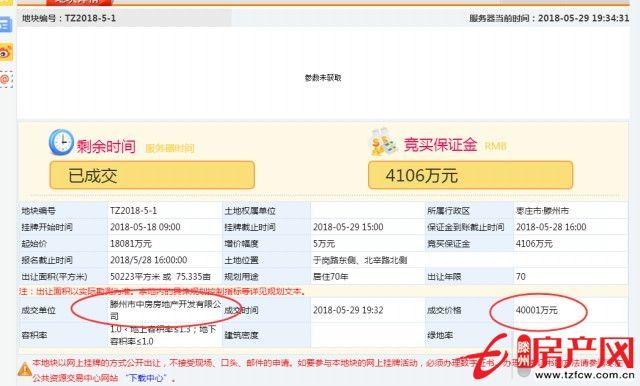
Task: Click the 报名截止时间 label
Action: coord(47,260)
